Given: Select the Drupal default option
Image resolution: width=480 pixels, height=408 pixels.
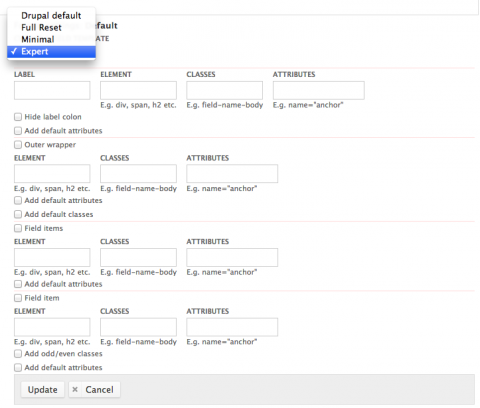Looking at the screenshot, I should point(51,16).
